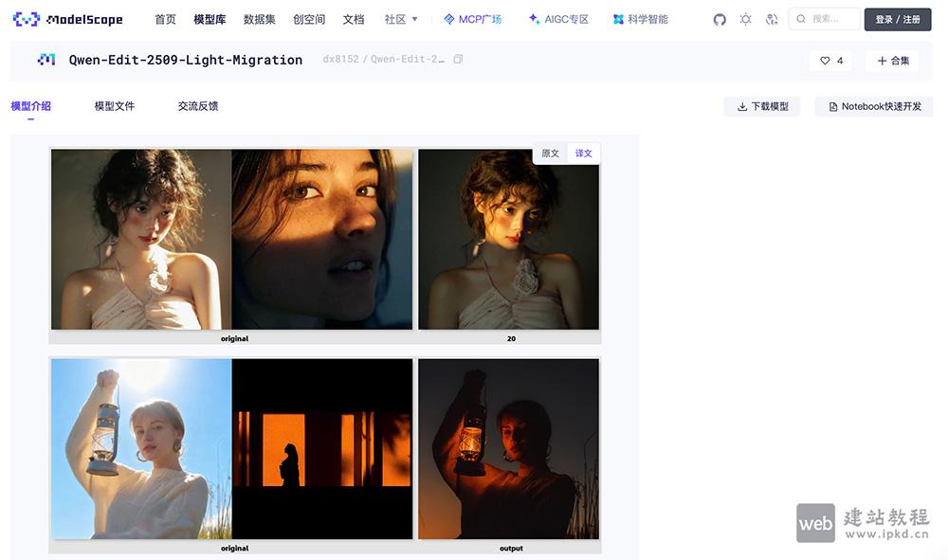
Task: Click the AIGC专区 star icon
Action: [x=532, y=17]
